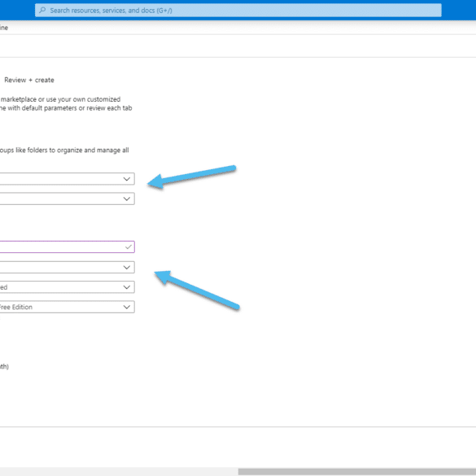Open the 'Free Edition' image dropdown
Image resolution: width=476 pixels, height=476 pixels.
(x=67, y=307)
